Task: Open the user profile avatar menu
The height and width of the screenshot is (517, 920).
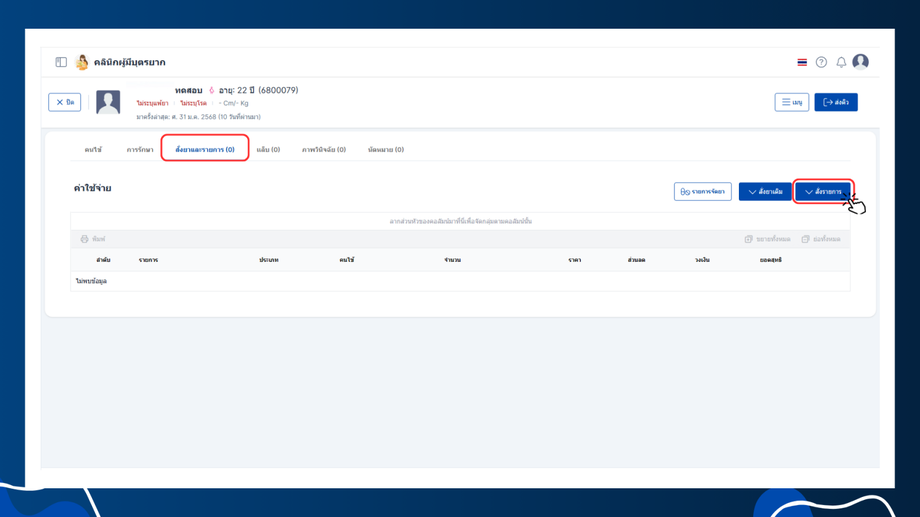Action: 861,62
